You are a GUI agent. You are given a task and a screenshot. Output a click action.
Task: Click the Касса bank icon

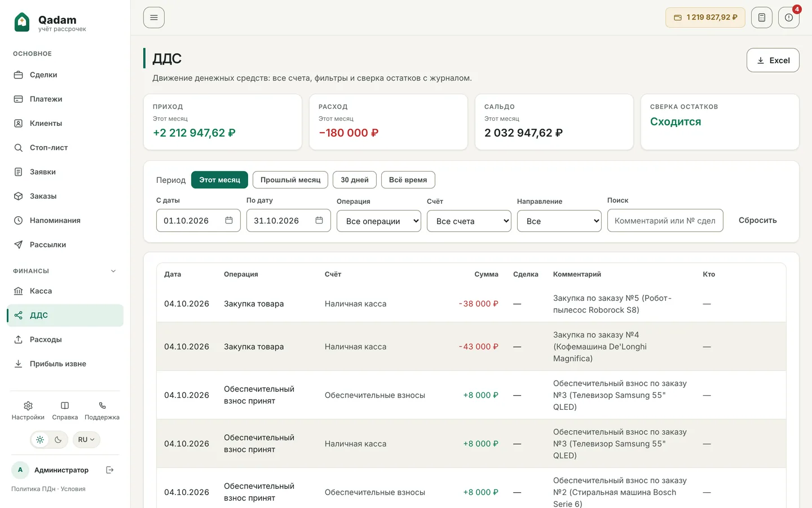click(x=19, y=291)
